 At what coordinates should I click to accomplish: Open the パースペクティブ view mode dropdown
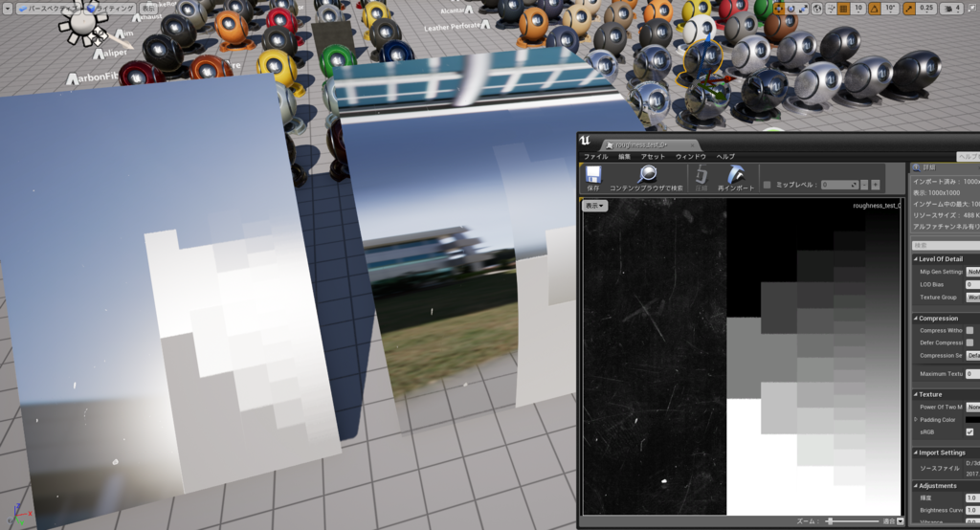tap(49, 9)
